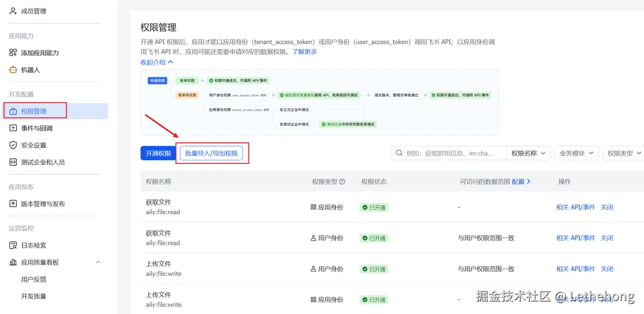Click the 日志检索 search icon

[x=13, y=245]
